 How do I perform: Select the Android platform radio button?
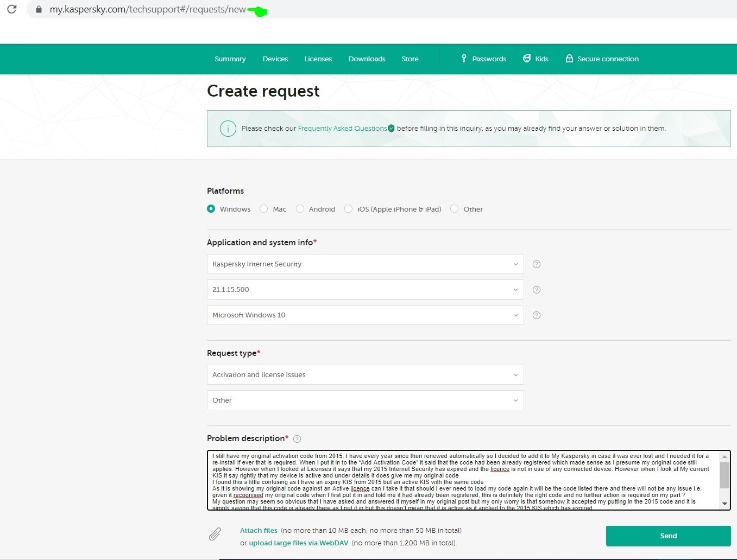[300, 209]
